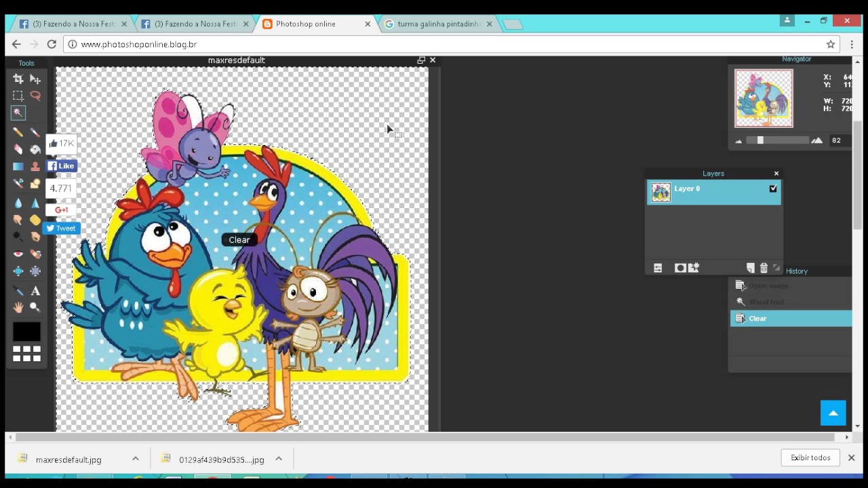
Task: Select the Color Replace tool
Action: 18,183
